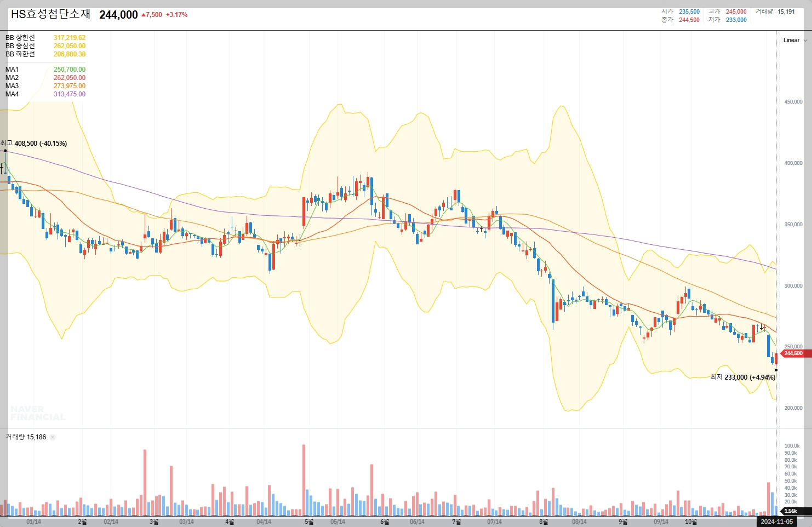The image size is (812, 527).
Task: Click the BB 중심선 legend entry
Action: 45,46
